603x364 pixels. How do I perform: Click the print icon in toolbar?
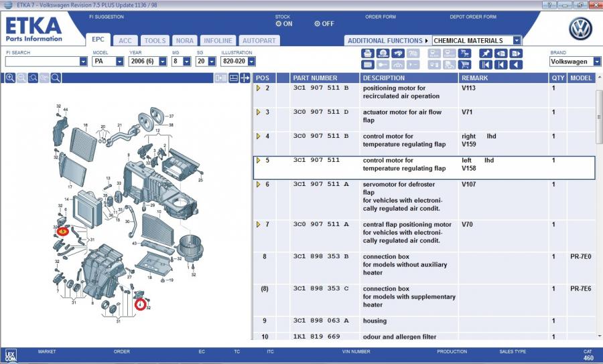pos(367,54)
